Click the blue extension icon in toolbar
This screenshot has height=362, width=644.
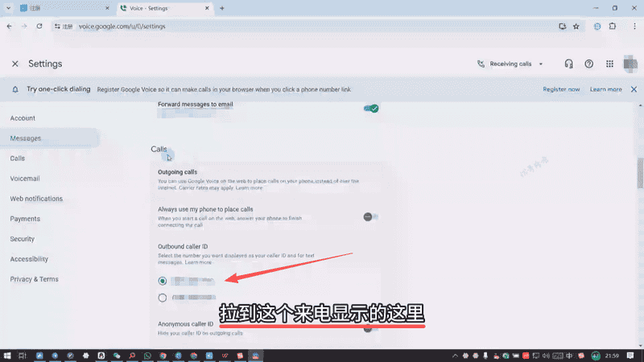point(597,27)
